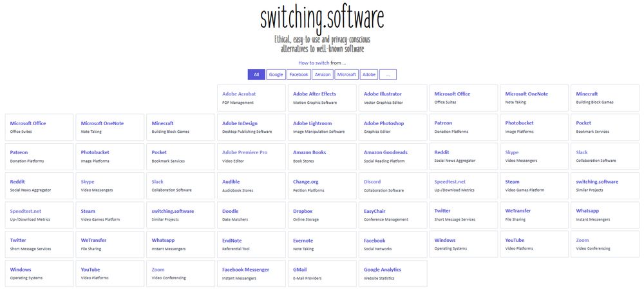Open the Doodle date matchers card
The height and width of the screenshot is (289, 644).
(251, 215)
